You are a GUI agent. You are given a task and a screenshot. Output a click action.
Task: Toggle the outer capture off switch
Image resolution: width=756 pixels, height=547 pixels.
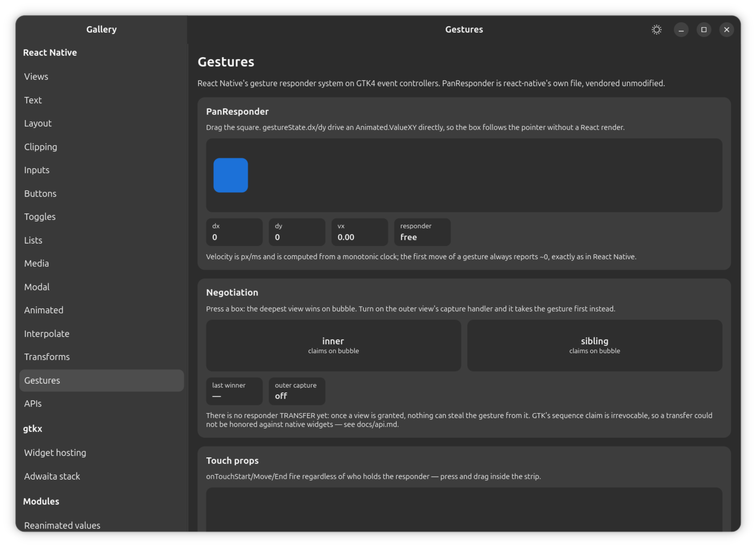point(297,391)
